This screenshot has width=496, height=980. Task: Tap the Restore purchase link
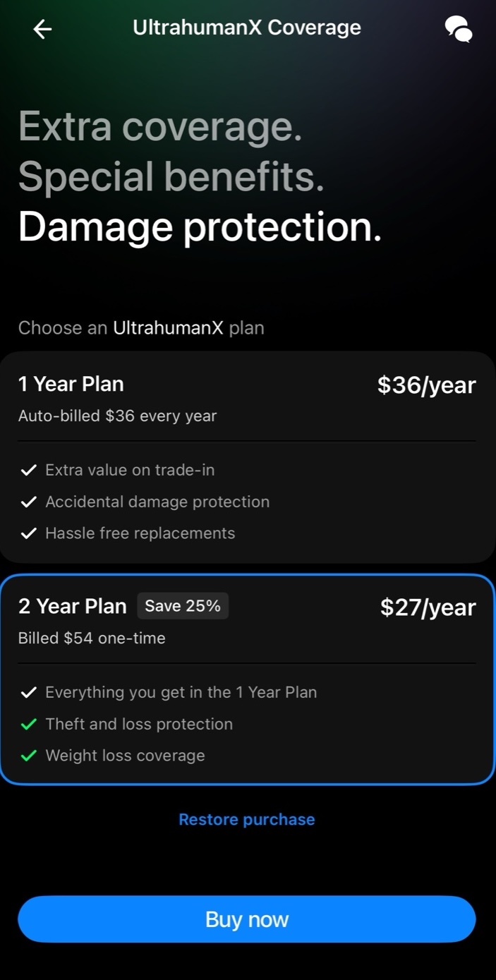(x=247, y=820)
